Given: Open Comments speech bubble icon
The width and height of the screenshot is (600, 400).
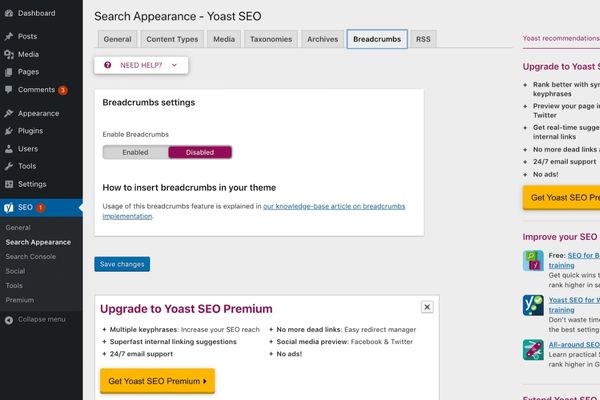Looking at the screenshot, I should coord(9,90).
